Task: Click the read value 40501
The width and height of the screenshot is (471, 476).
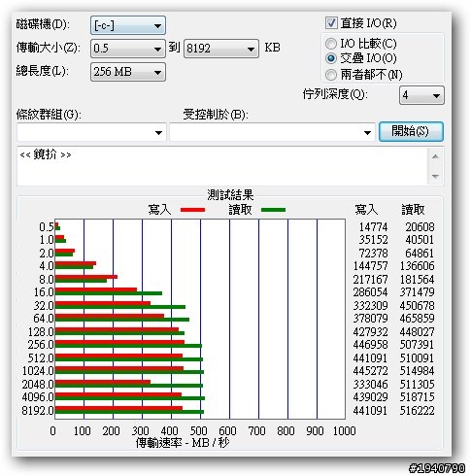Action: point(420,240)
